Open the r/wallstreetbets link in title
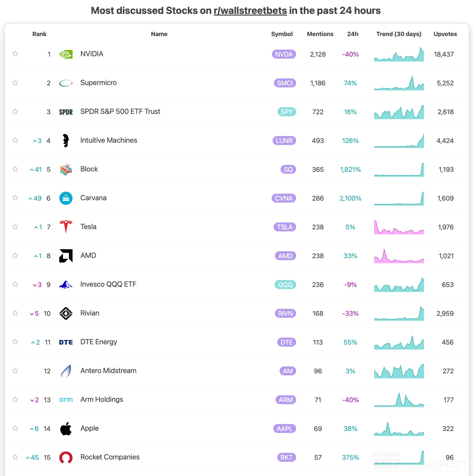 250,11
